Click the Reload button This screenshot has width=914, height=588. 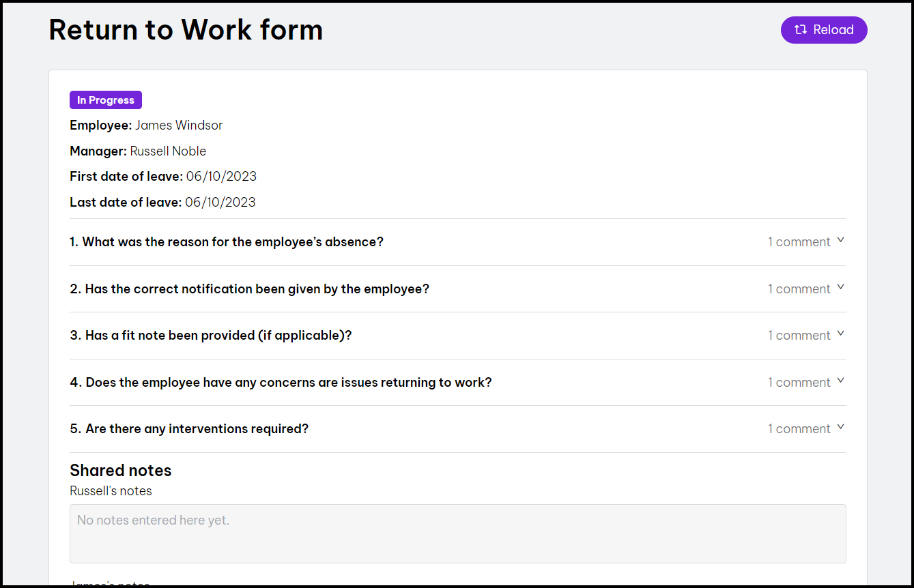click(824, 30)
